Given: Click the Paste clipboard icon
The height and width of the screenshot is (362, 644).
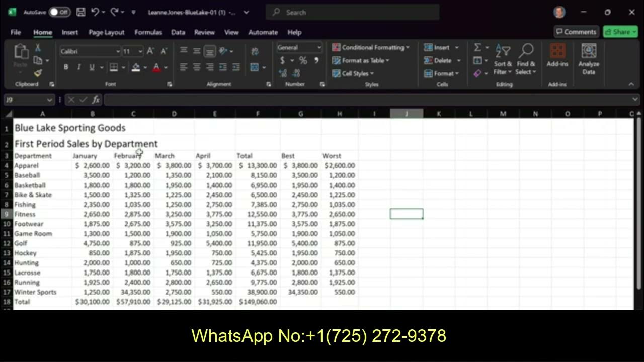Looking at the screenshot, I should click(21, 52).
